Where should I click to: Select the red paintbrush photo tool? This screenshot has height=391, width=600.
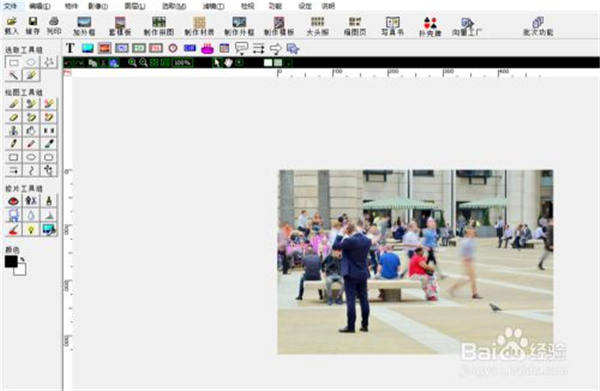13,230
